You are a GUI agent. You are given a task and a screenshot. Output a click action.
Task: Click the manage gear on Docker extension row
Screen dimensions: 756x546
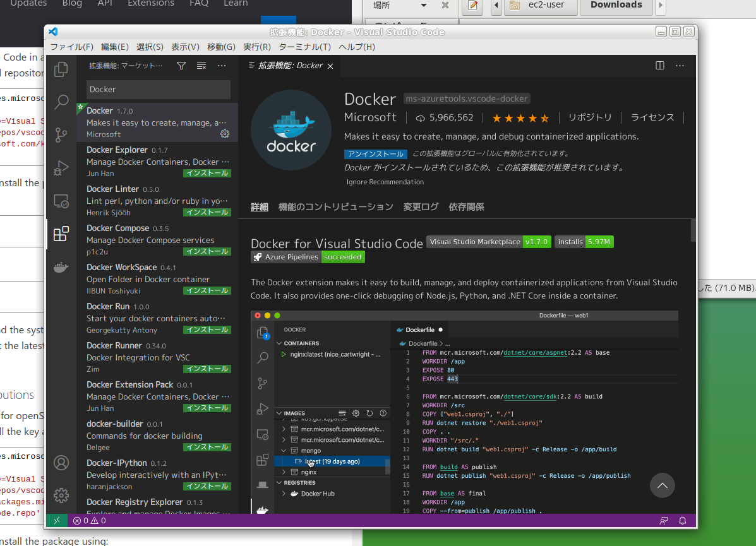click(225, 134)
